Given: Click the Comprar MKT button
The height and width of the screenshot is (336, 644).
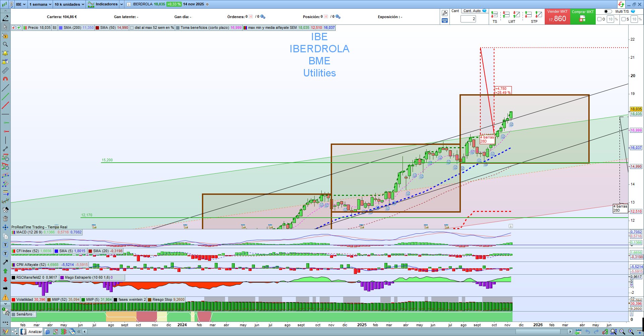Looking at the screenshot, I should [583, 16].
